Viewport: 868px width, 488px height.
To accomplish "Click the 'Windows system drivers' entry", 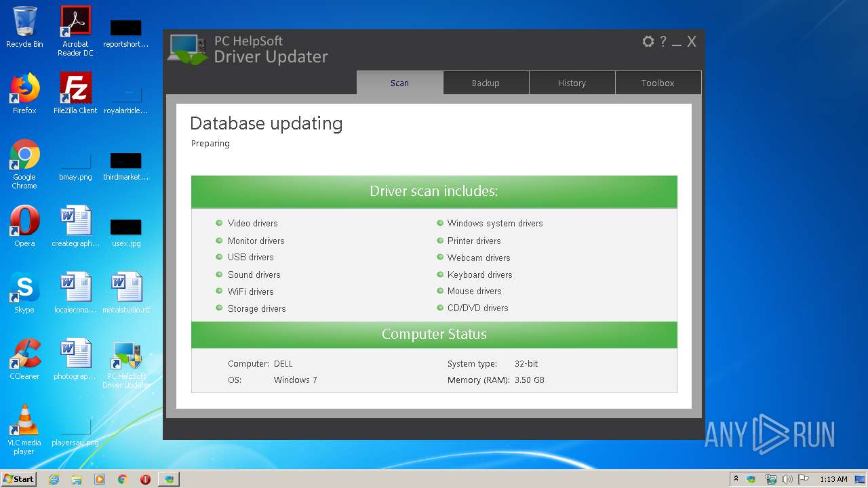I will [x=495, y=223].
